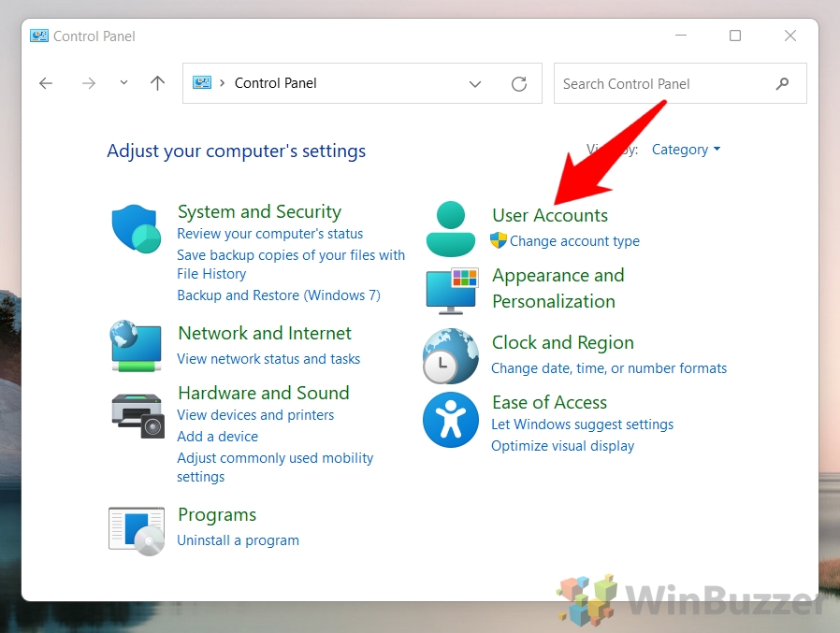Go back with the left arrow

[x=46, y=83]
